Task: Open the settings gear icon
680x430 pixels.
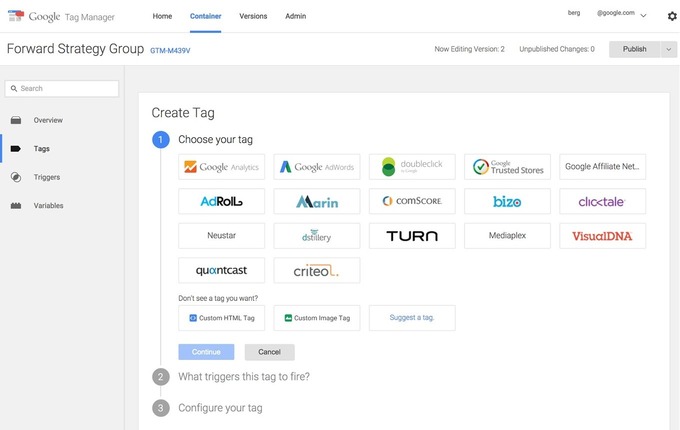Action: click(672, 16)
